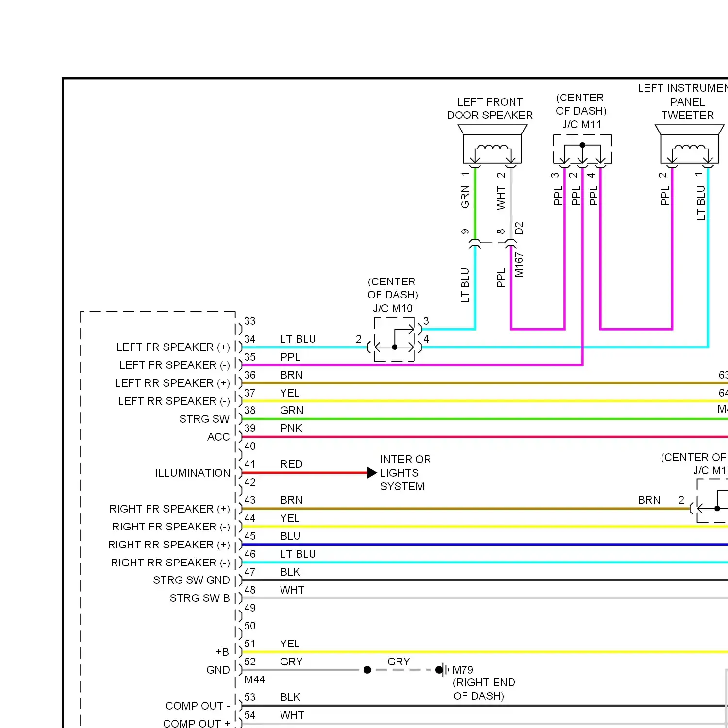Click the '+B' terminal label
This screenshot has width=728, height=728.
pyautogui.click(x=222, y=652)
